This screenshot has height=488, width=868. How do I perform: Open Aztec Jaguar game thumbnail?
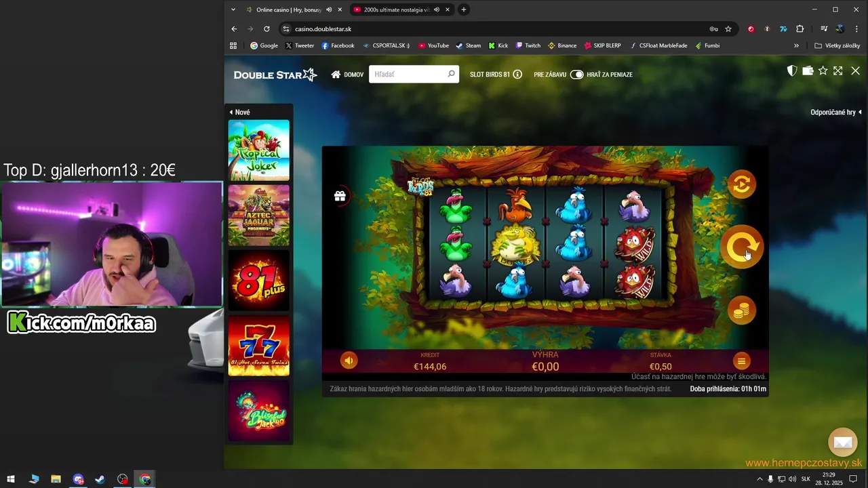point(259,216)
